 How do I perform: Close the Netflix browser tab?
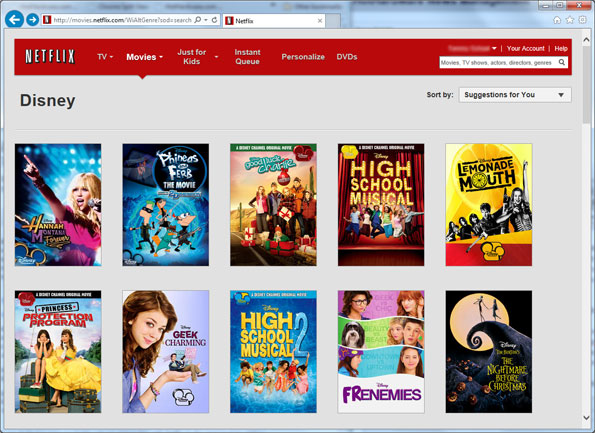pyautogui.click(x=320, y=21)
